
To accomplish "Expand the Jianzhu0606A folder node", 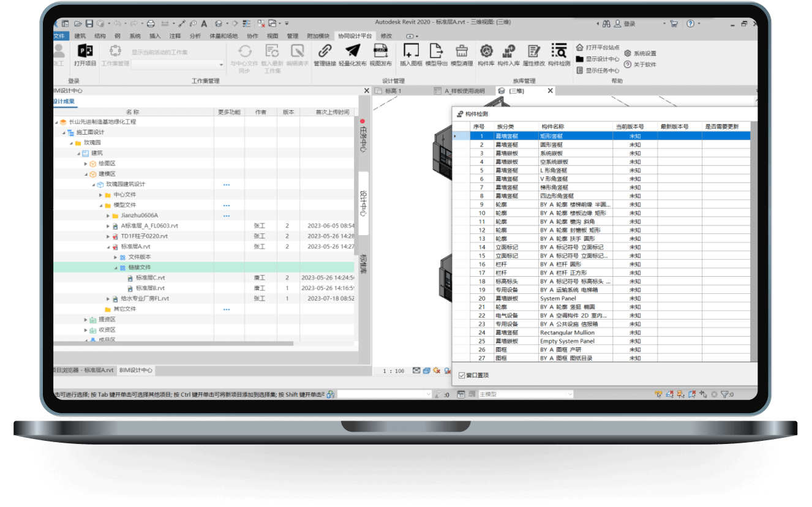I will (108, 216).
